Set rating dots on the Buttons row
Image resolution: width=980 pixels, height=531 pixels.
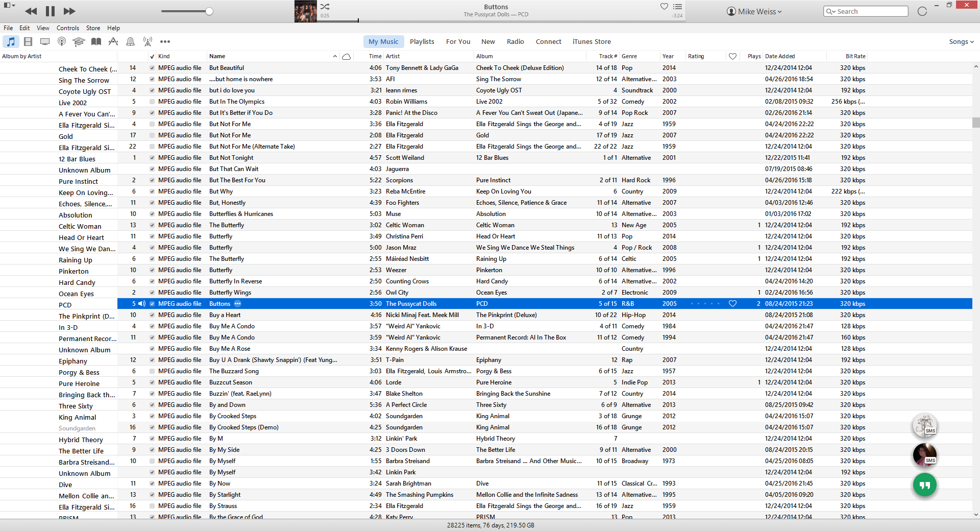[705, 304]
